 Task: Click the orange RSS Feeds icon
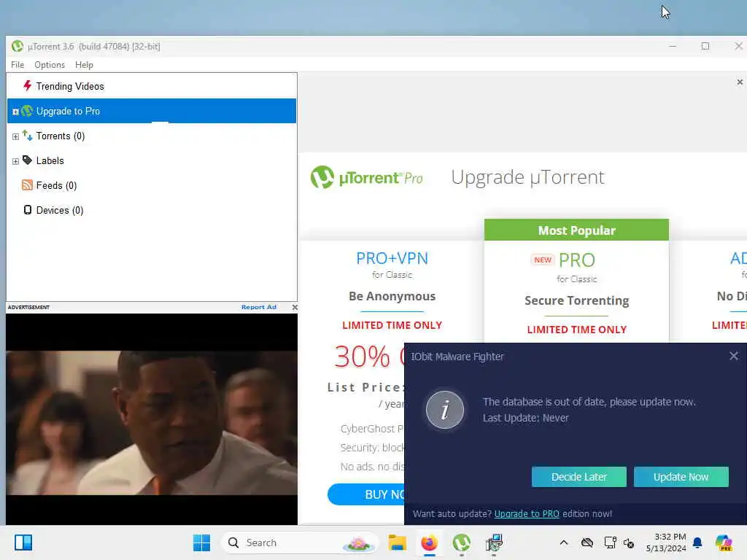[x=27, y=185]
